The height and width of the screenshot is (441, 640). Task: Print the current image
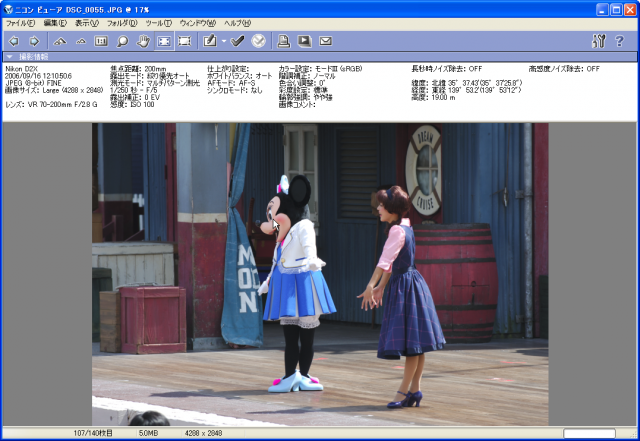(283, 41)
